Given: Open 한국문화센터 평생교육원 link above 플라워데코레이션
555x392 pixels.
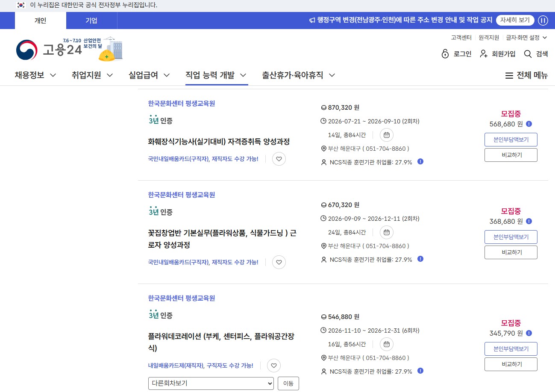Looking at the screenshot, I should tap(182, 298).
